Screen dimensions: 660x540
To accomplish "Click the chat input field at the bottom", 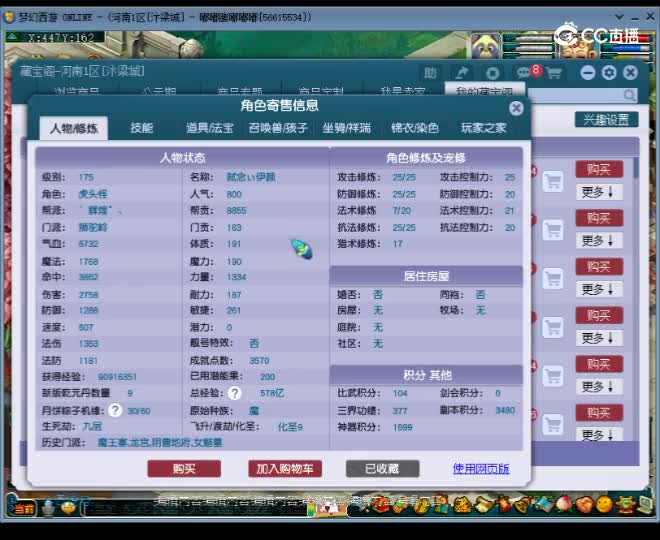I will click(x=194, y=508).
